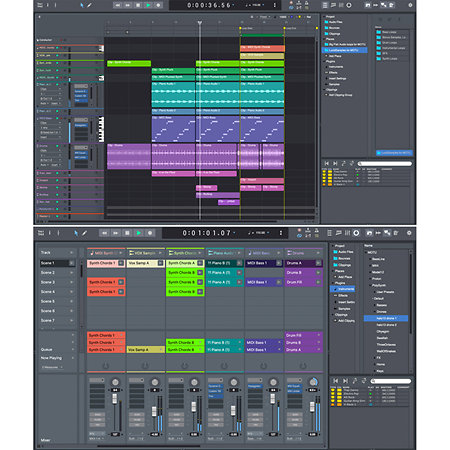Trigger the Scene 1 play button
The width and height of the screenshot is (450, 450).
[71, 263]
